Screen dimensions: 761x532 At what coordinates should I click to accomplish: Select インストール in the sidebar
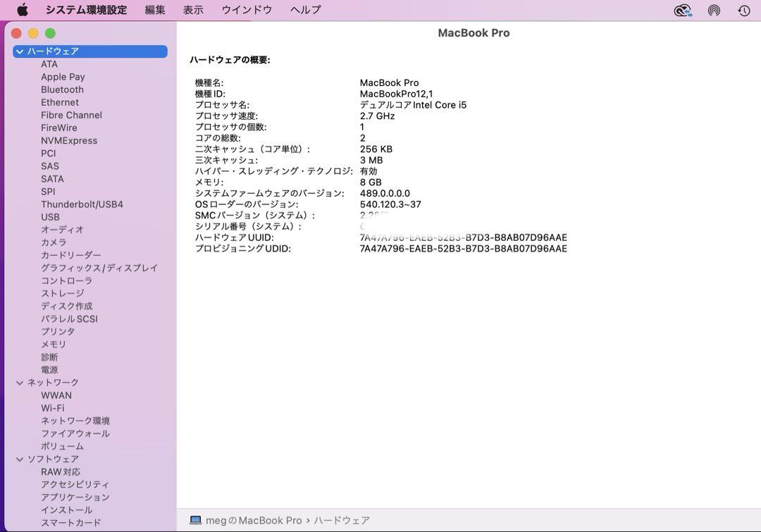66,510
